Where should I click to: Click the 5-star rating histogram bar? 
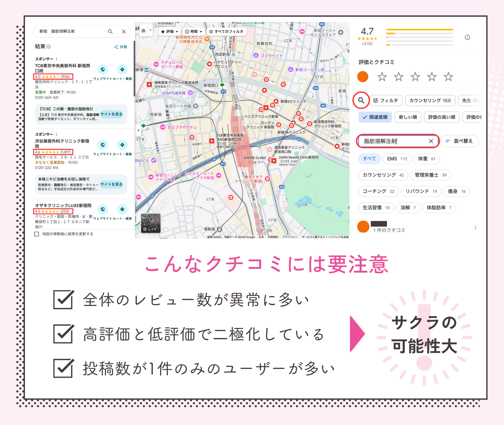420,30
